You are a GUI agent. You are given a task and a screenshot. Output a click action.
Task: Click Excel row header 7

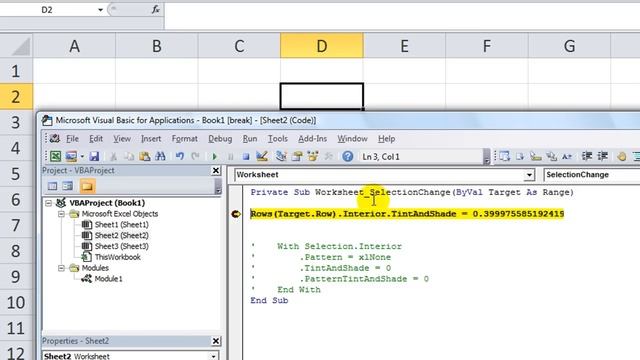[16, 225]
